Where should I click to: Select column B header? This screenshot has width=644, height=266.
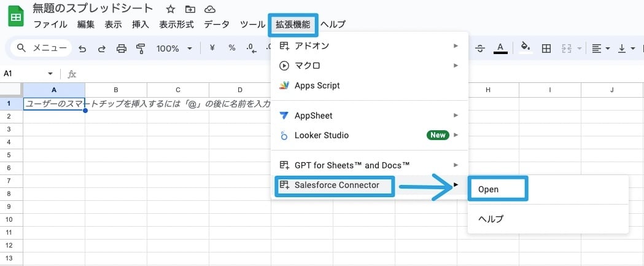coord(116,90)
